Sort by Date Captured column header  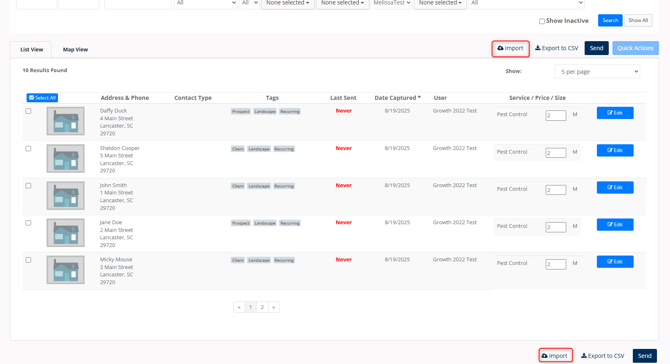[397, 98]
